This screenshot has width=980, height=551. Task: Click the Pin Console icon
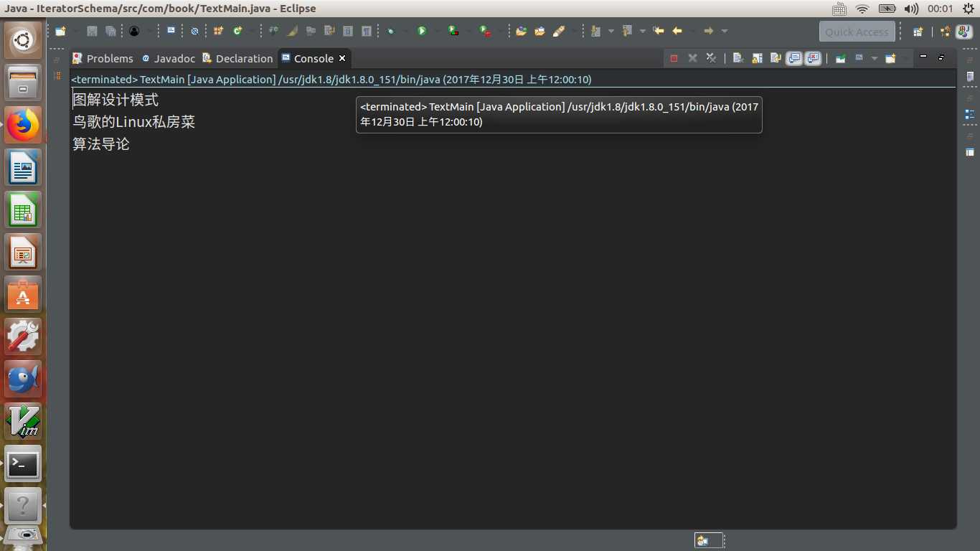[x=840, y=58]
